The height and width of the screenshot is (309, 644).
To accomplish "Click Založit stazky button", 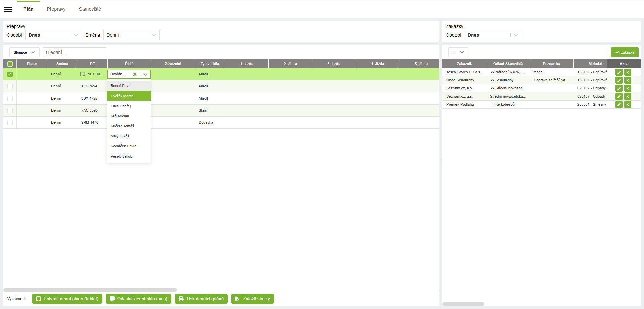I will [x=253, y=299].
